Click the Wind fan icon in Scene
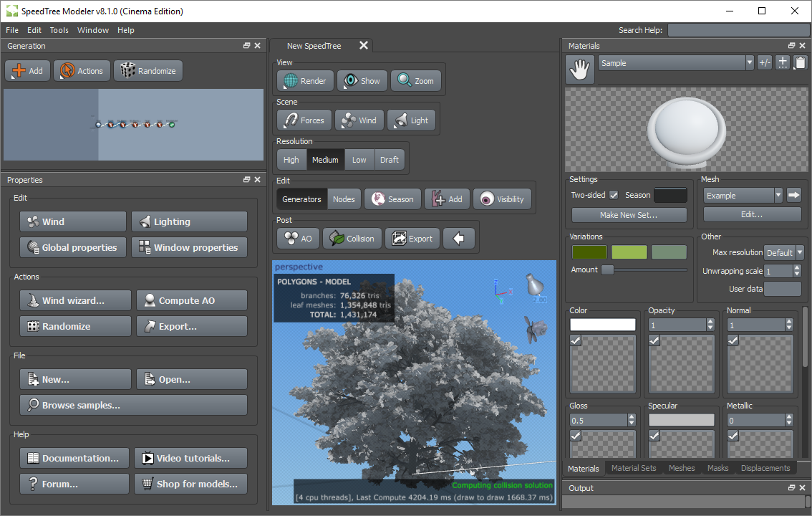 click(x=359, y=120)
